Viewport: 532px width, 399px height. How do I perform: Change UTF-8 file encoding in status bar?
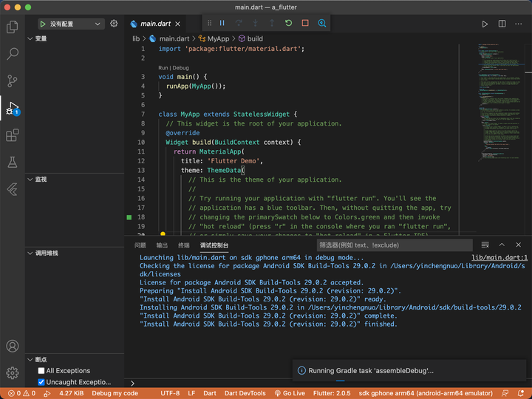pyautogui.click(x=170, y=393)
